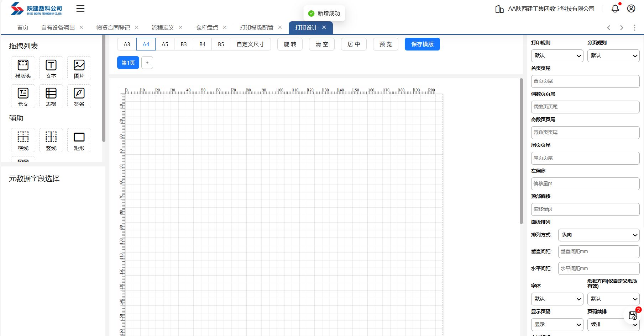Image resolution: width=644 pixels, height=336 pixels.
Task: Select the 长文 long text icon
Action: (x=23, y=96)
